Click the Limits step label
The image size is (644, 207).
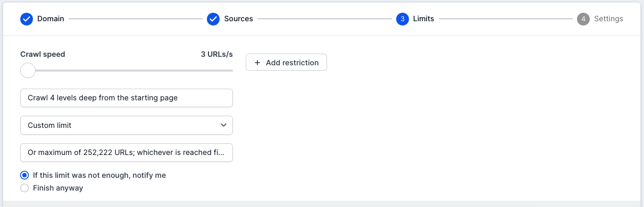click(x=424, y=19)
